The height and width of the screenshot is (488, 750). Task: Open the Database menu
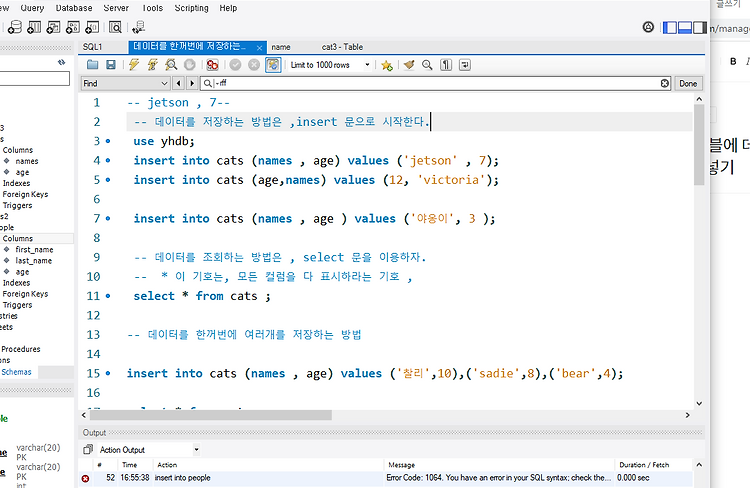[74, 8]
